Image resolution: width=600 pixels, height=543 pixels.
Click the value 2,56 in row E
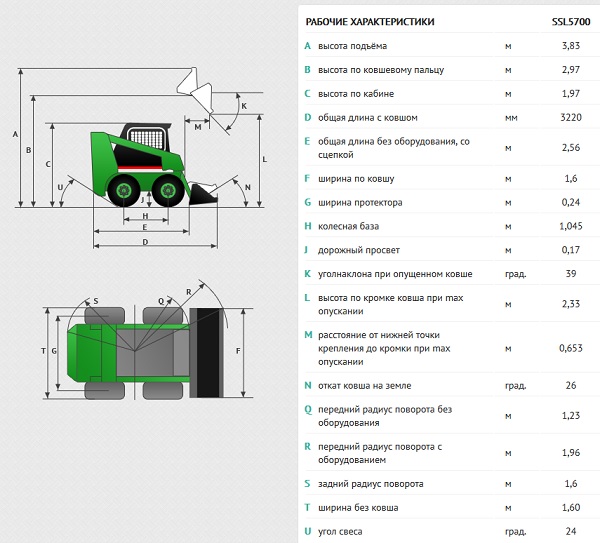[571, 147]
